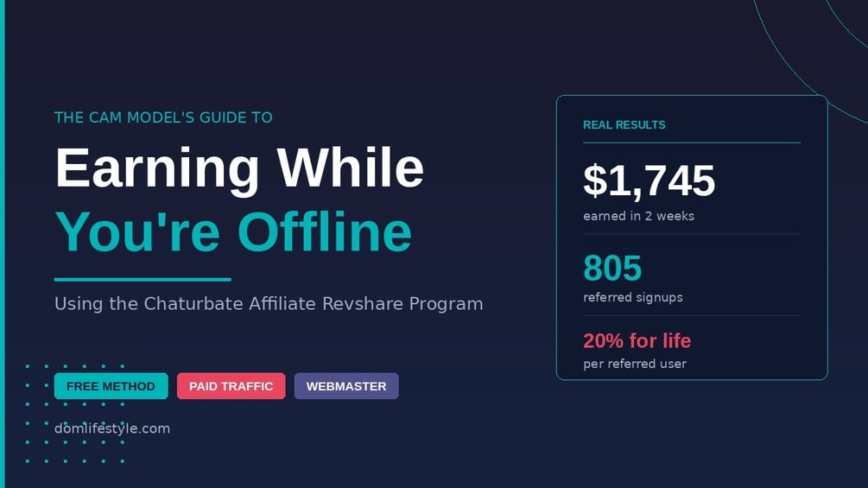The height and width of the screenshot is (488, 868).
Task: Click the '20% for life' text
Action: [x=637, y=341]
